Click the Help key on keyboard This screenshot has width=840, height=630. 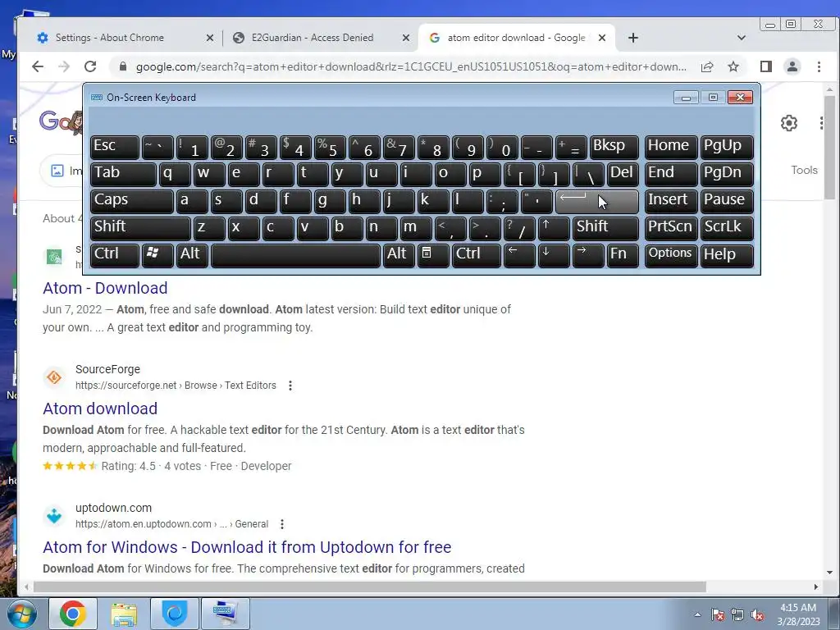point(727,254)
